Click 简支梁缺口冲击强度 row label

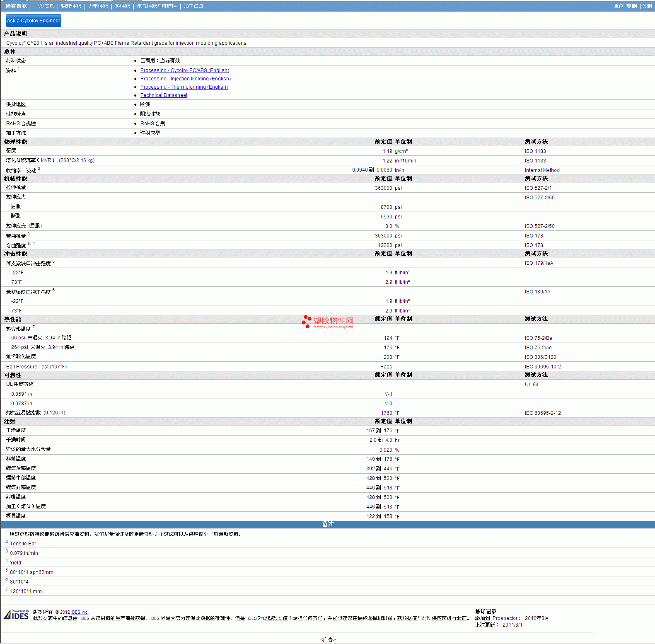point(28,264)
